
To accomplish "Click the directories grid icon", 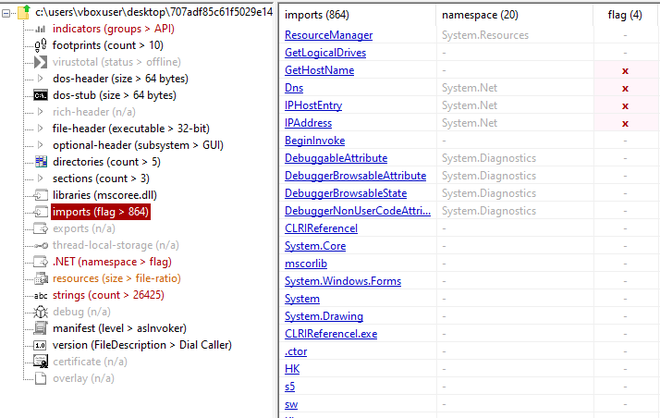I will [x=41, y=162].
